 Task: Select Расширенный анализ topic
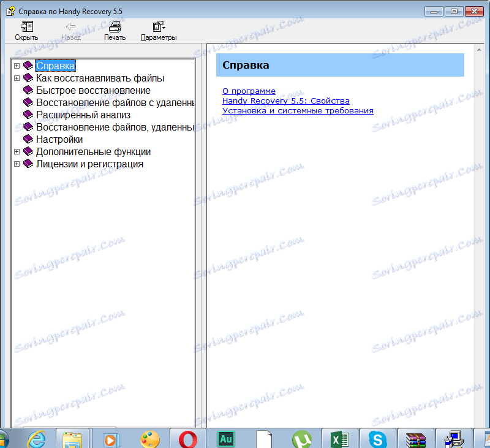(x=83, y=115)
